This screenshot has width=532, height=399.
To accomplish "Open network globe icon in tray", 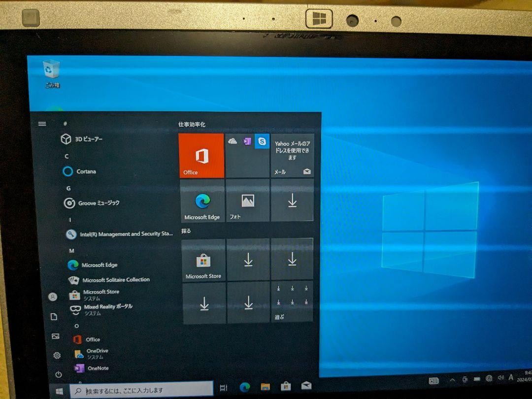I will coord(489,378).
